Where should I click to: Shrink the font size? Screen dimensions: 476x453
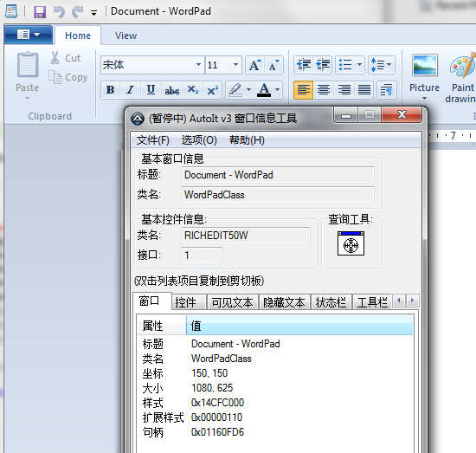point(274,65)
